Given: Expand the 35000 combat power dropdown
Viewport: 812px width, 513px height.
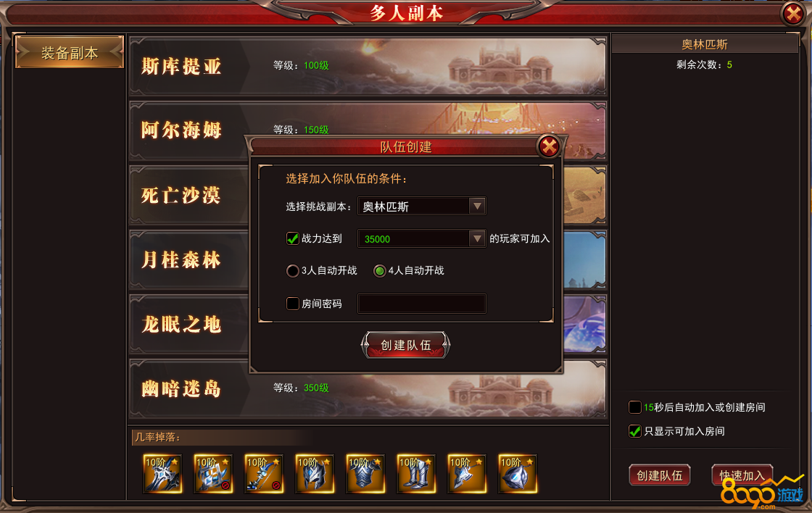Looking at the screenshot, I should click(x=477, y=238).
